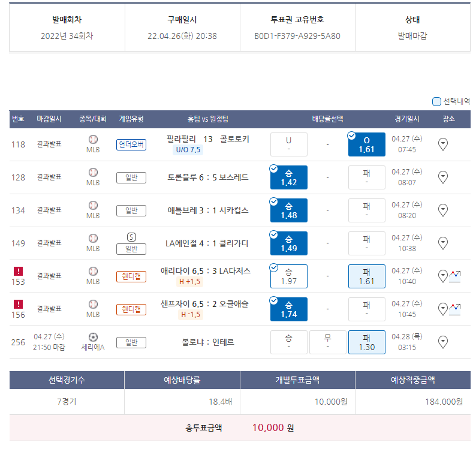Click 경기일시 column header
This screenshot has height=449, width=476.
407,119
